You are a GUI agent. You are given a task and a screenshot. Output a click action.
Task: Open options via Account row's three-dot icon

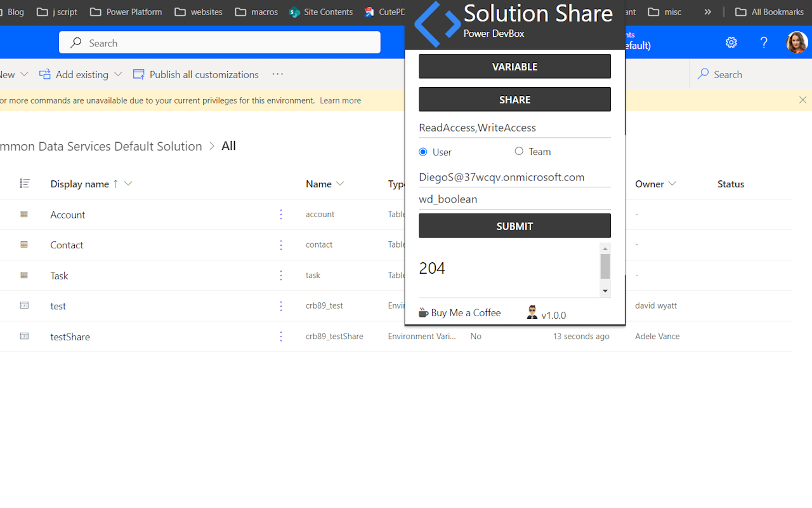[x=281, y=214]
